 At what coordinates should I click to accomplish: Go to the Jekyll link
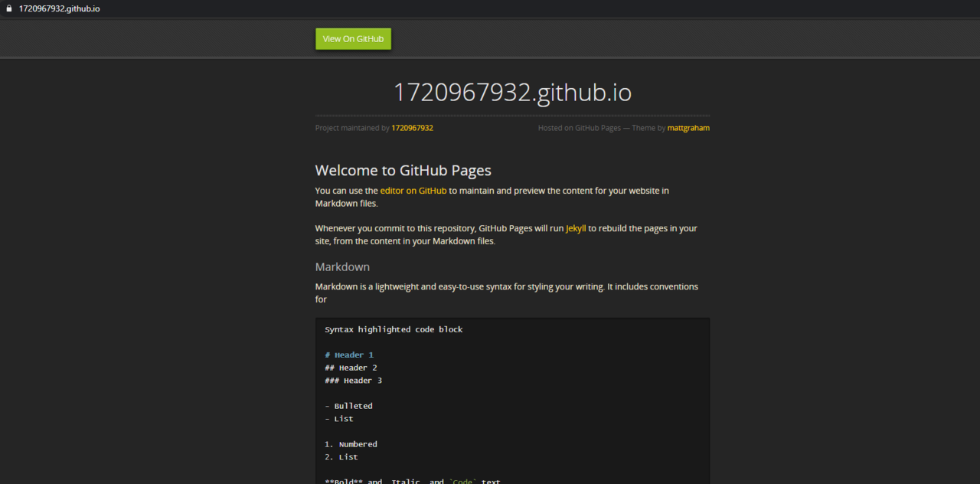point(576,228)
